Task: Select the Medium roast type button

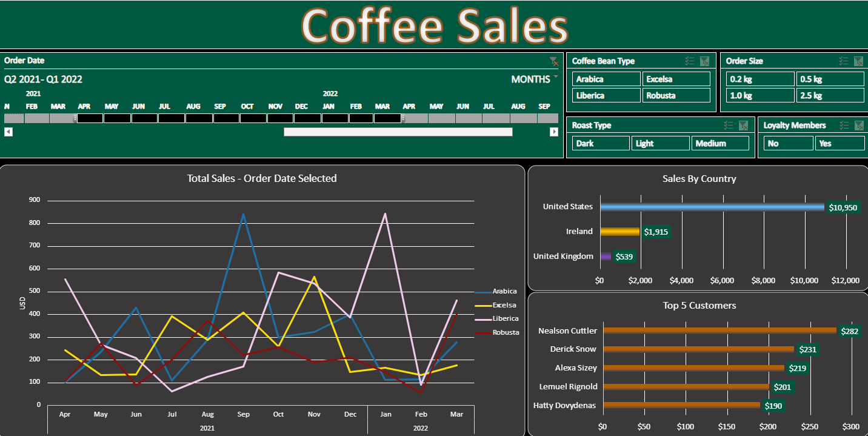Action: pyautogui.click(x=720, y=143)
